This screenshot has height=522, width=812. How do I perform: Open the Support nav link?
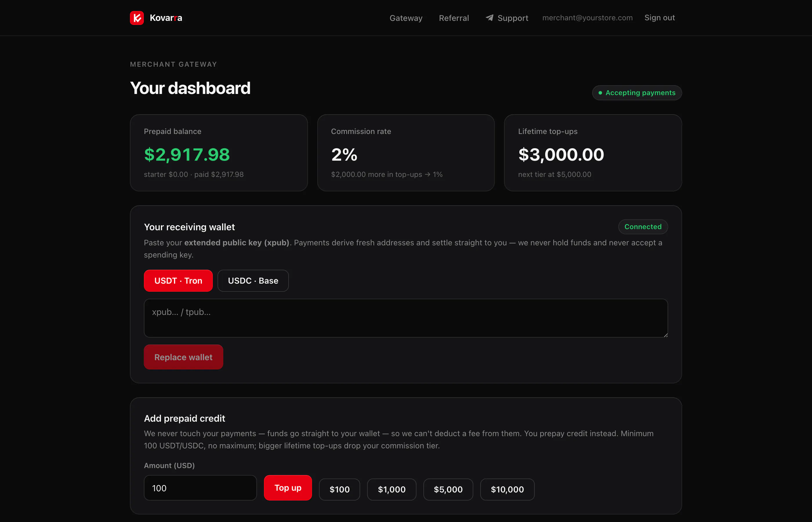tap(507, 18)
